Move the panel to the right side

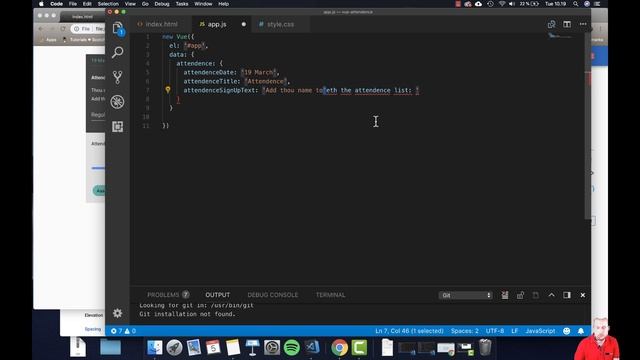point(567,295)
